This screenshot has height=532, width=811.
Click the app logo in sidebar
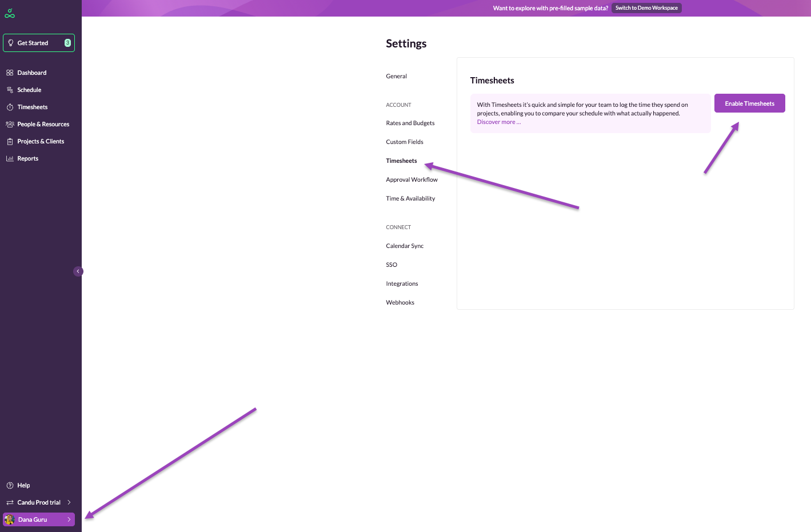pos(10,14)
